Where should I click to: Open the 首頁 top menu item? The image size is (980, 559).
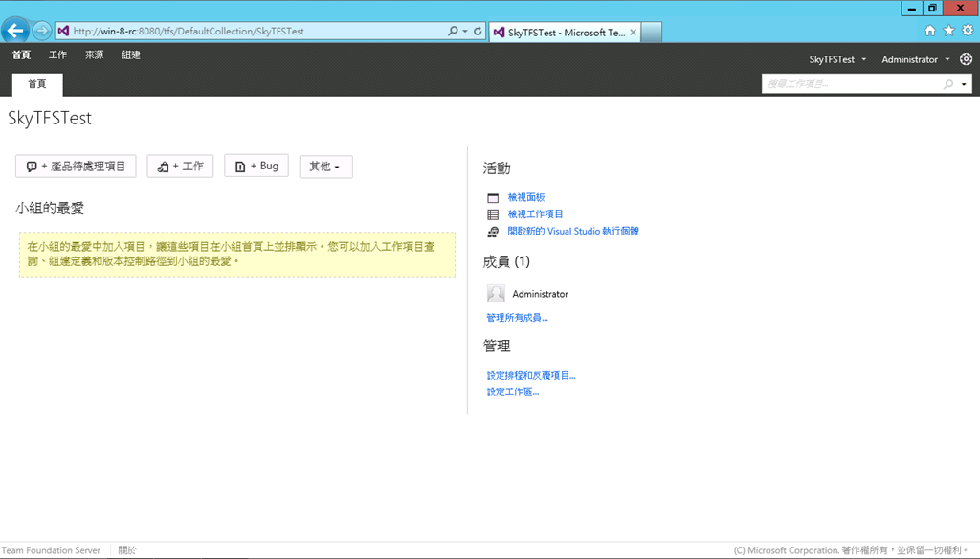(x=21, y=55)
